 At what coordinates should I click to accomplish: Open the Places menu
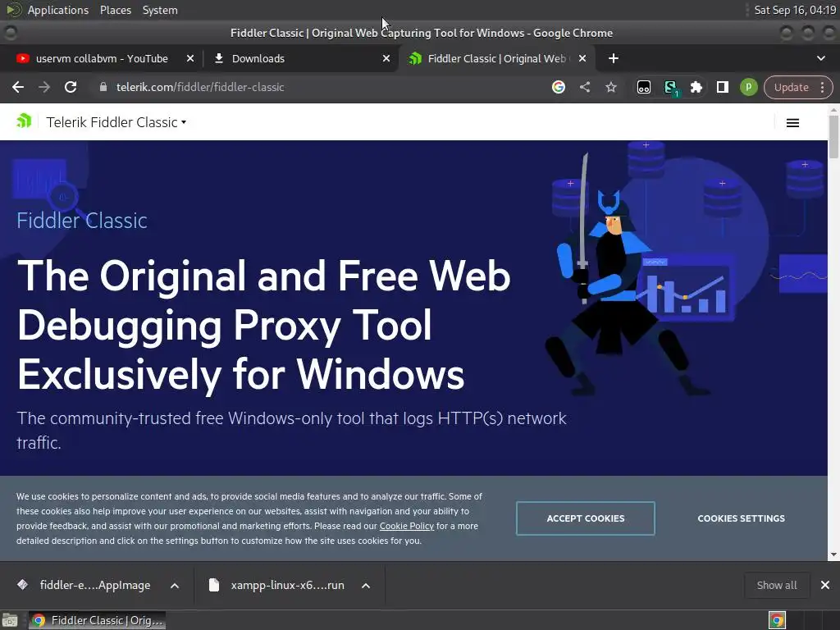[115, 10]
